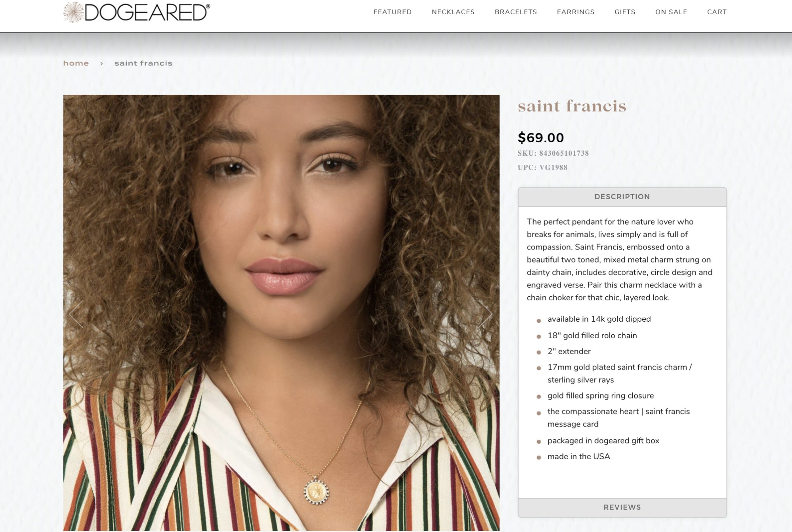Collapse the DESCRIPTION accordion header
792x532 pixels.
coord(622,197)
